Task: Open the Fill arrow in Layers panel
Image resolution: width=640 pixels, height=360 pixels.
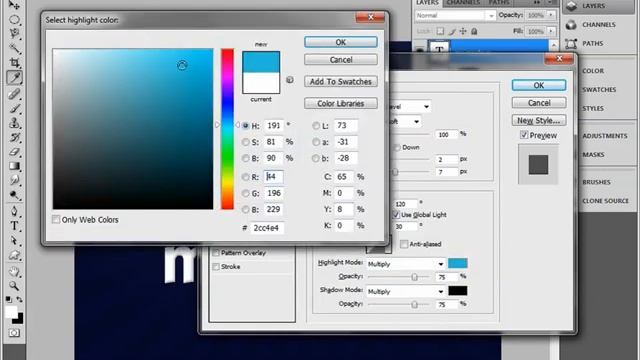Action: (551, 31)
